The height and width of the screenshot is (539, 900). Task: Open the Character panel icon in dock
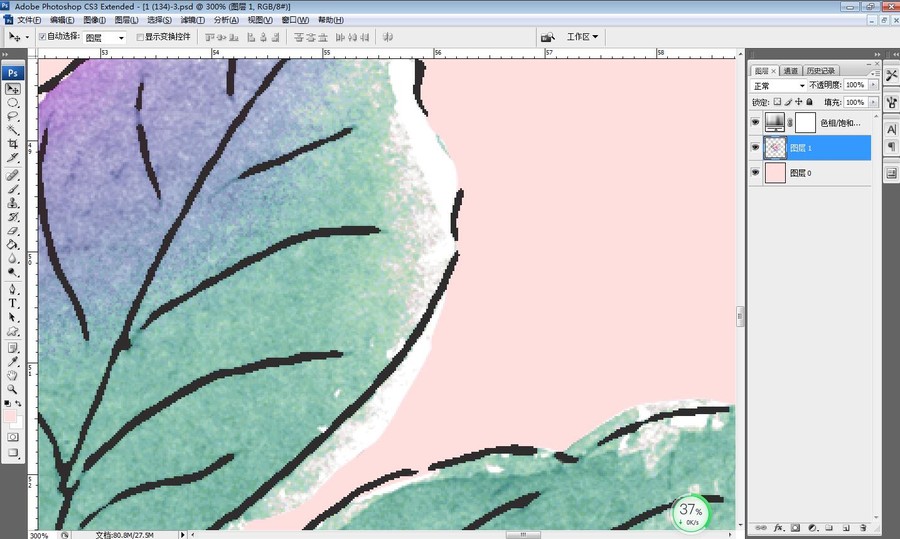(891, 130)
